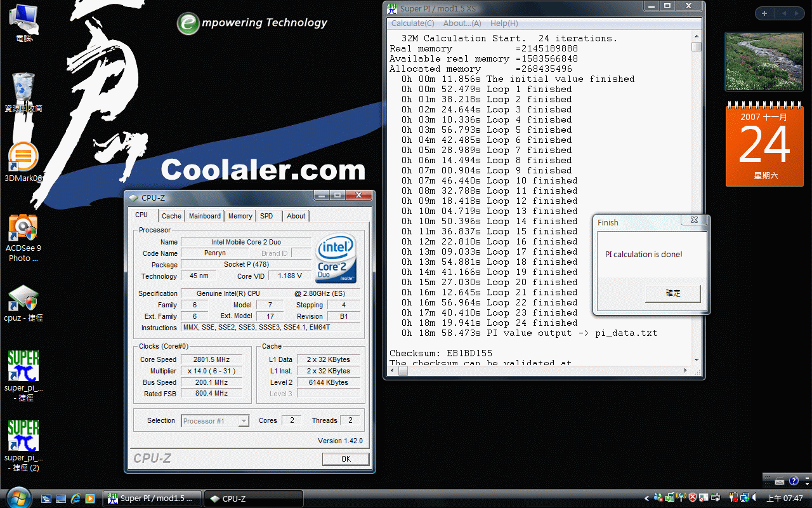Click the Messenger tray icon
The height and width of the screenshot is (508, 812).
point(658,498)
